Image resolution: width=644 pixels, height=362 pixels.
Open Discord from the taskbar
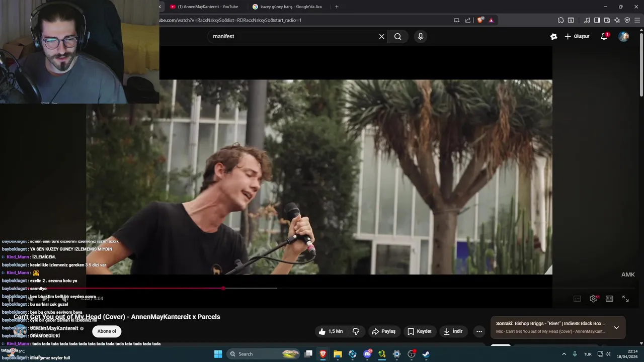pos(367,354)
